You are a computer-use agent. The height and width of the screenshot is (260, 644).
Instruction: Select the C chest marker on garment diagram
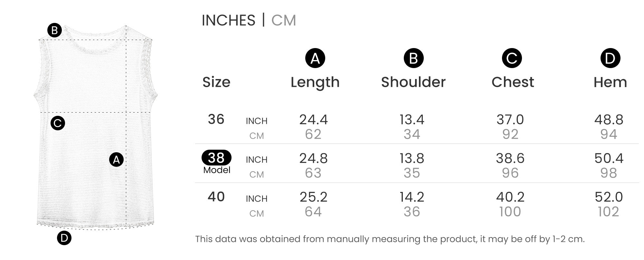[58, 123]
